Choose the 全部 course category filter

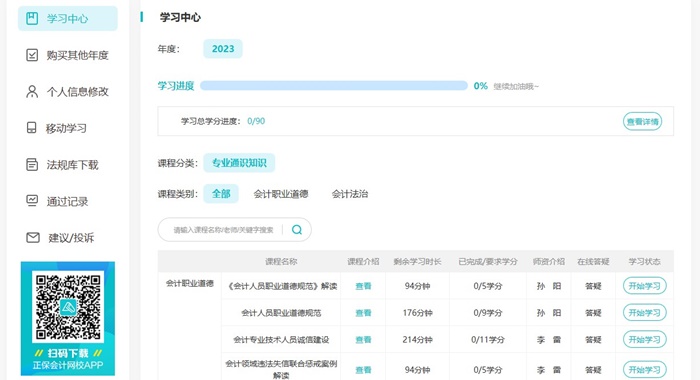tap(221, 194)
